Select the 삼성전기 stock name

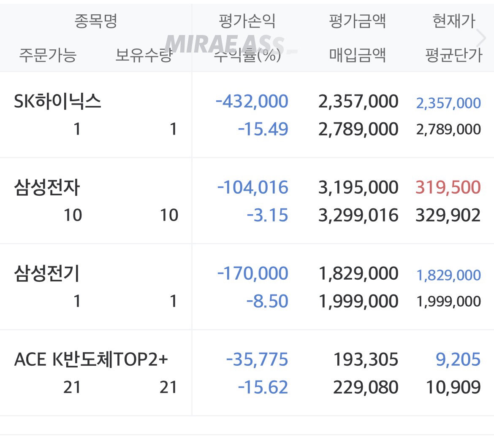click(47, 273)
